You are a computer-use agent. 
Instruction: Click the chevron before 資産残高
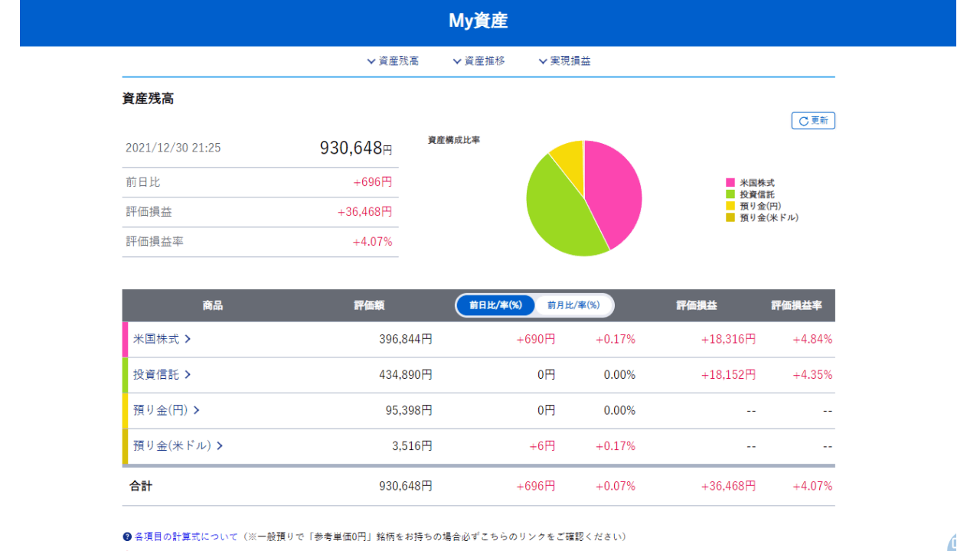click(371, 61)
